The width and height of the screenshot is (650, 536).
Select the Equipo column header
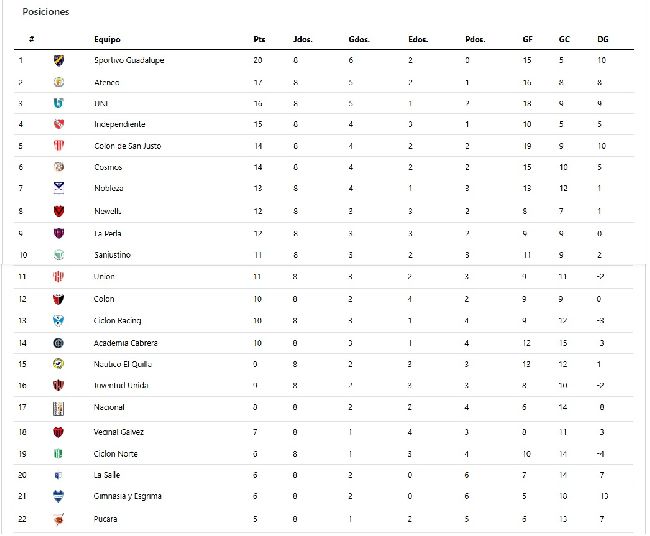click(x=107, y=39)
